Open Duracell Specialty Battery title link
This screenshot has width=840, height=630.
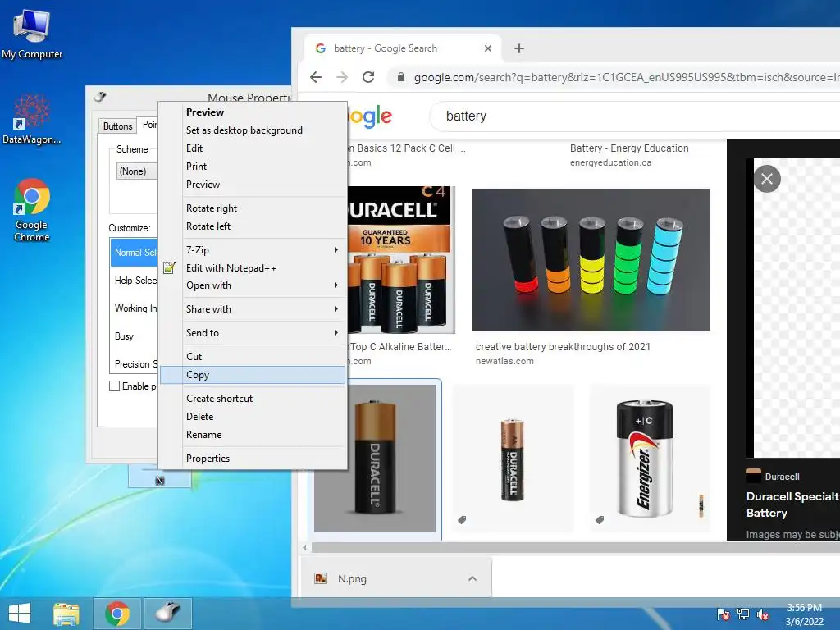click(x=793, y=504)
